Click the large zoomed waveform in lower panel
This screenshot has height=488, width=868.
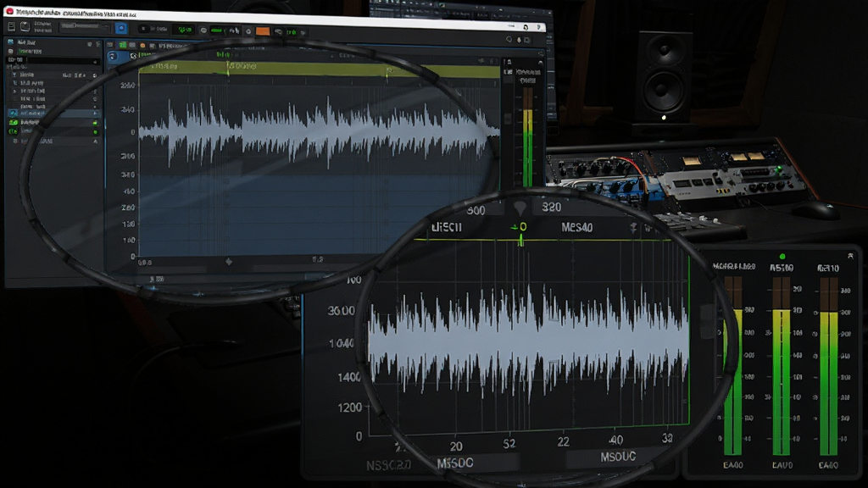pos(528,342)
